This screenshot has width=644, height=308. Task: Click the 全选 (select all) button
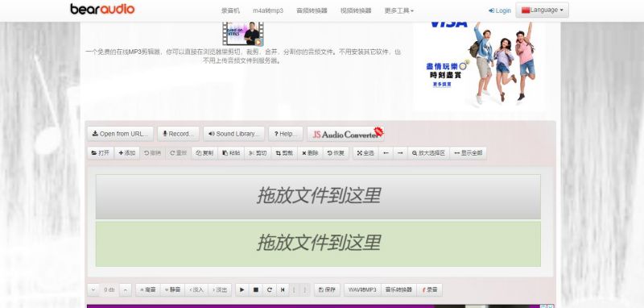pos(365,153)
